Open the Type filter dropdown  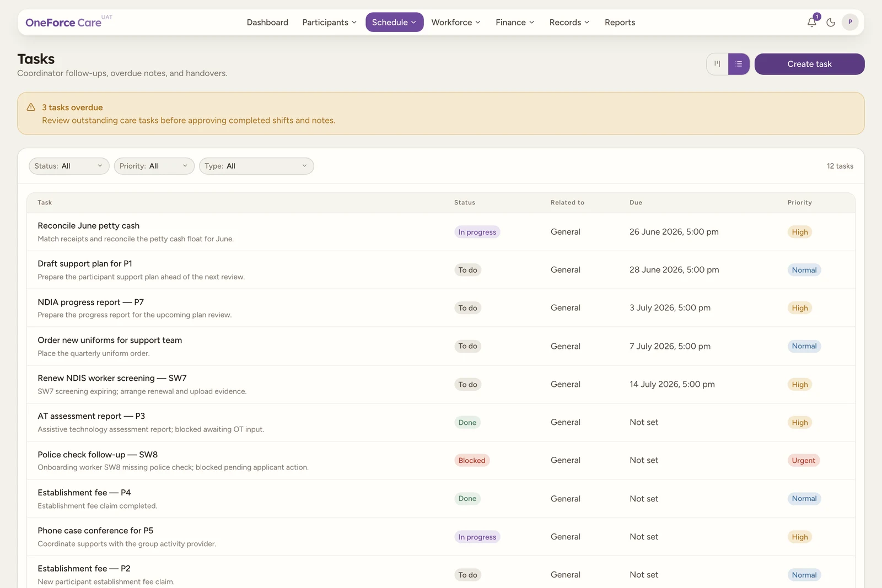tap(256, 166)
